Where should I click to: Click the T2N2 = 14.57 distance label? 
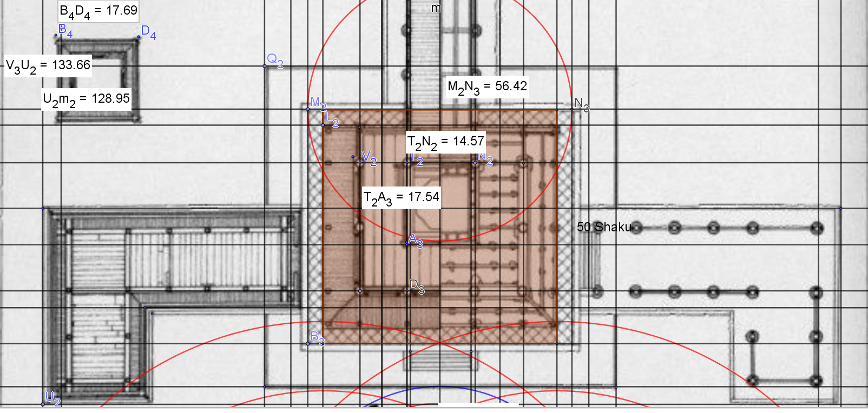click(445, 142)
